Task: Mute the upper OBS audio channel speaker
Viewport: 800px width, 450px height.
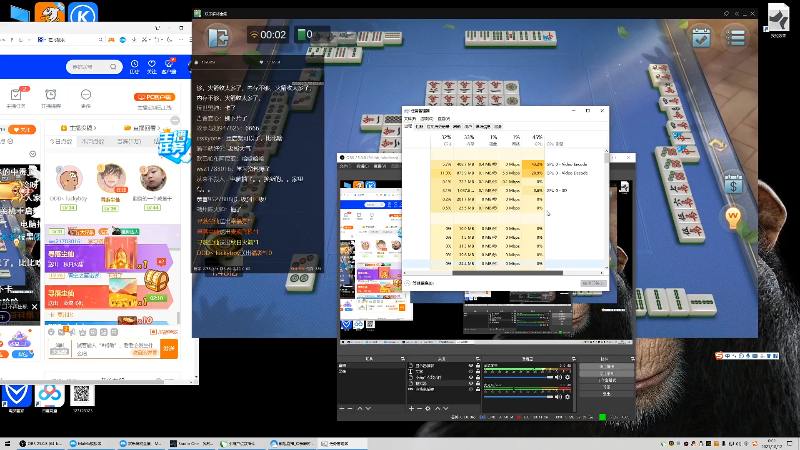Action: click(x=558, y=378)
